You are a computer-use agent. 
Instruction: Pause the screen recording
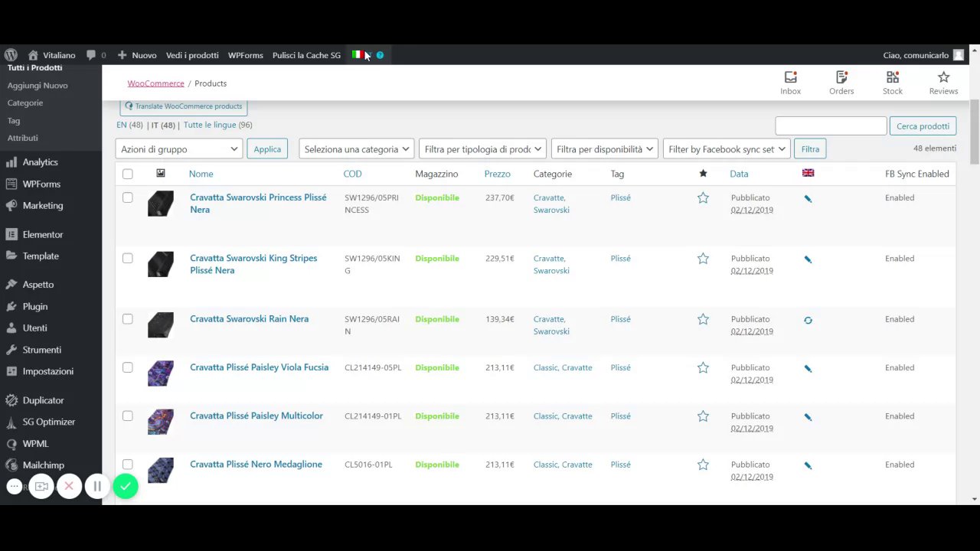[x=97, y=486]
